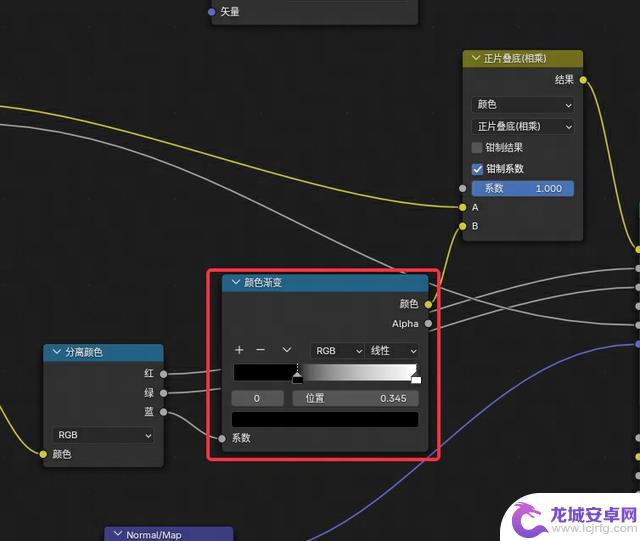The height and width of the screenshot is (541, 640).
Task: Open the RGB color mode dropdown on ramp
Action: coord(338,351)
